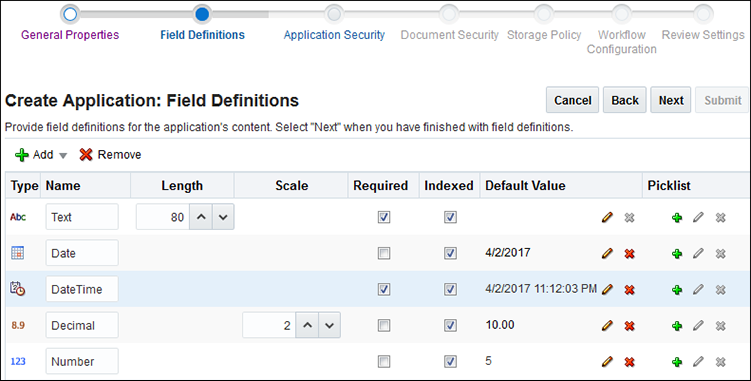Add picklist plus icon in Decimal row
Screen dimensions: 751x381
coord(677,326)
